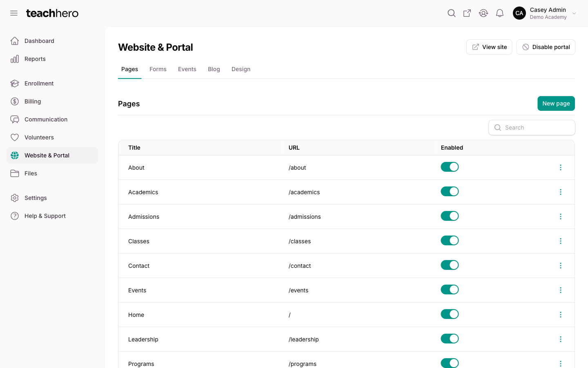Open row actions menu for Leadership

(x=561, y=339)
